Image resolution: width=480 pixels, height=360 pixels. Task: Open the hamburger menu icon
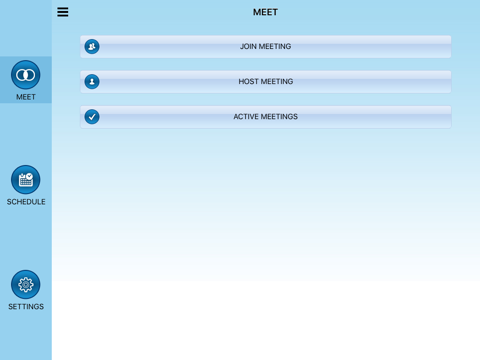tap(63, 12)
